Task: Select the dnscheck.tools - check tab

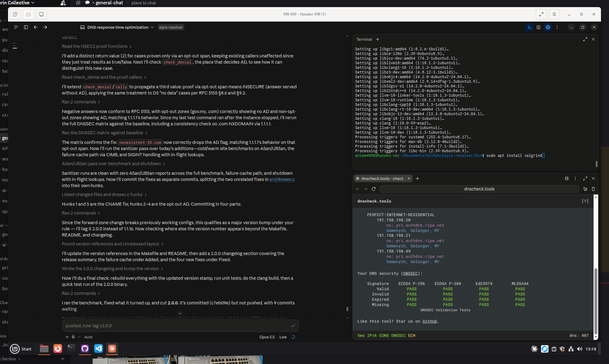Action: [x=383, y=178]
